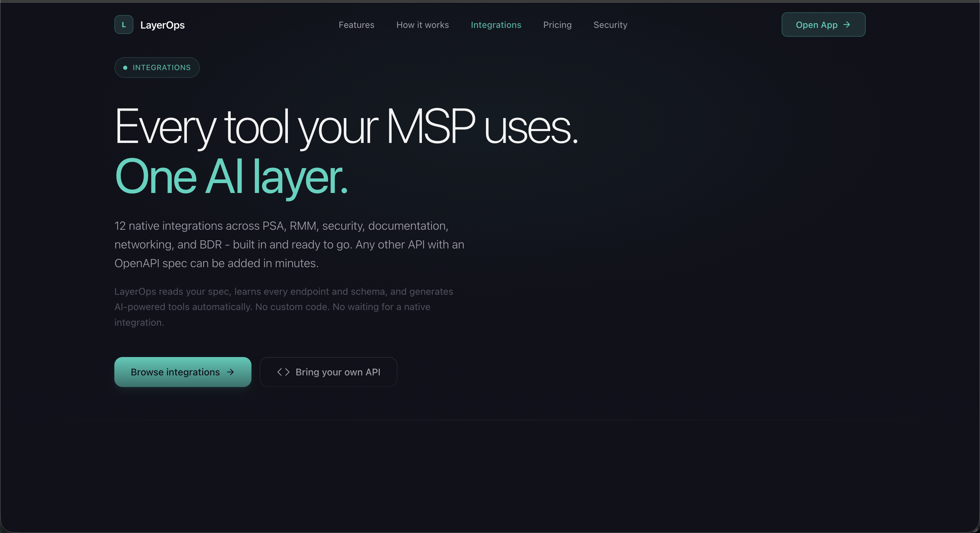
Task: Select the Integrations nav item
Action: point(496,25)
